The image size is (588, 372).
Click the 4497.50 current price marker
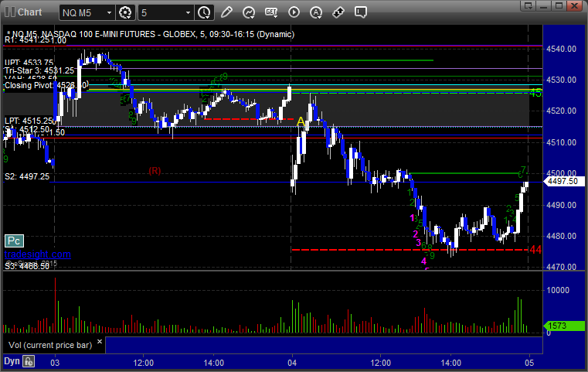[563, 181]
